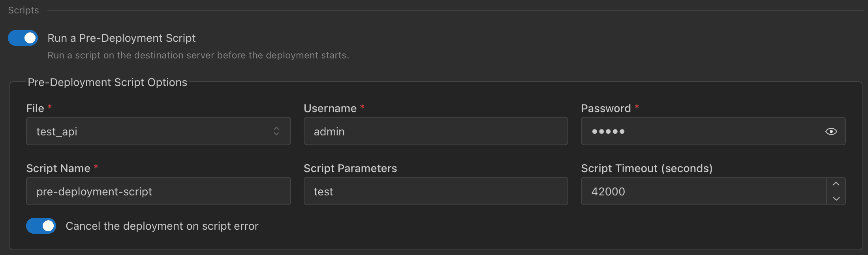This screenshot has height=255, width=868.
Task: Disable the Run a Pre-Deployment Script toggle
Action: point(23,38)
